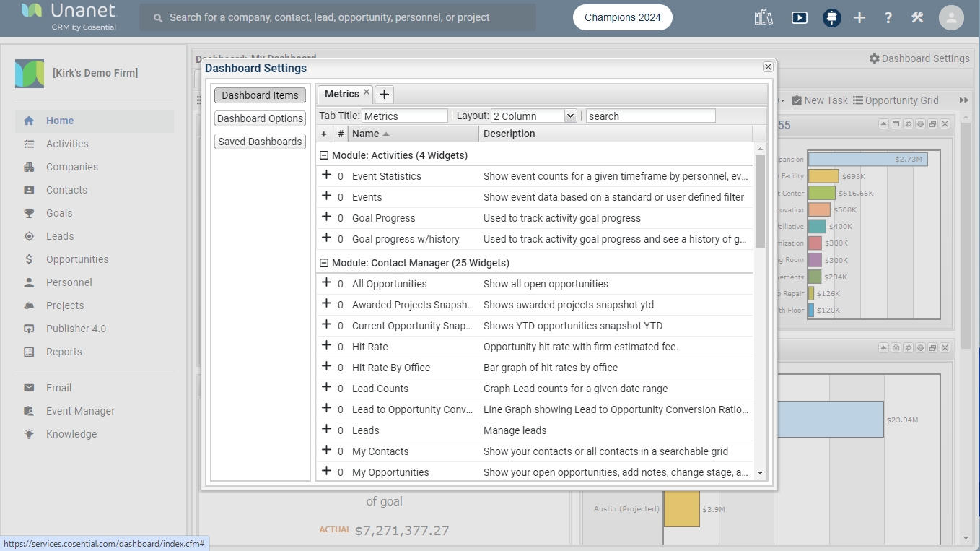Click the signpost icon in top bar
980x551 pixels.
click(831, 17)
